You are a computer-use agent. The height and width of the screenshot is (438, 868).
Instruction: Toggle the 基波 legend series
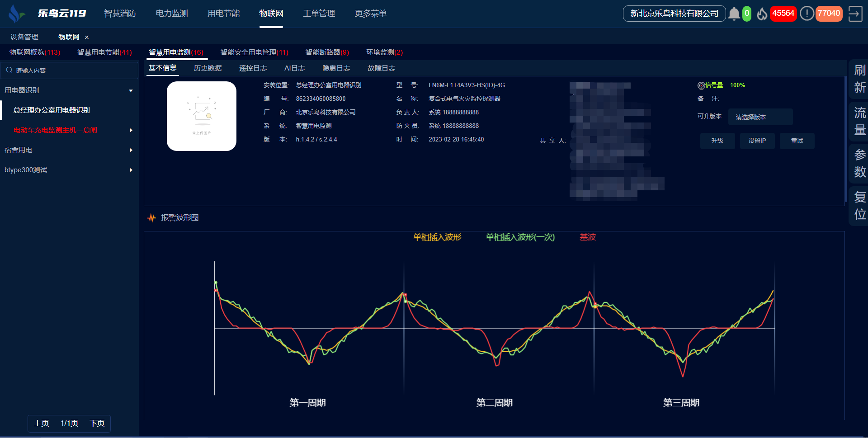click(x=588, y=237)
